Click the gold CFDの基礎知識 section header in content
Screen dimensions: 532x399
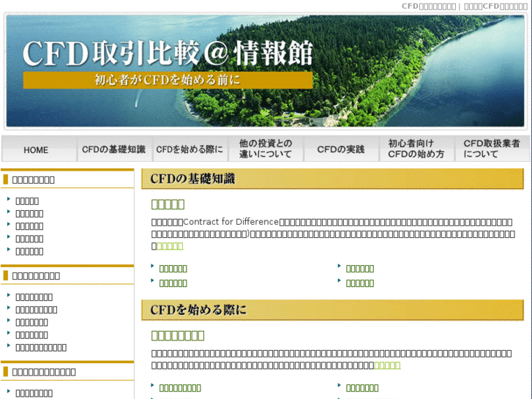pyautogui.click(x=332, y=179)
